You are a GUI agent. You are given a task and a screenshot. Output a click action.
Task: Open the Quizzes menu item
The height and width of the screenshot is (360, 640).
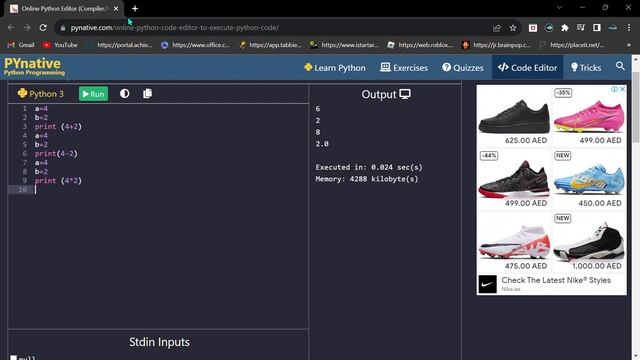(462, 68)
